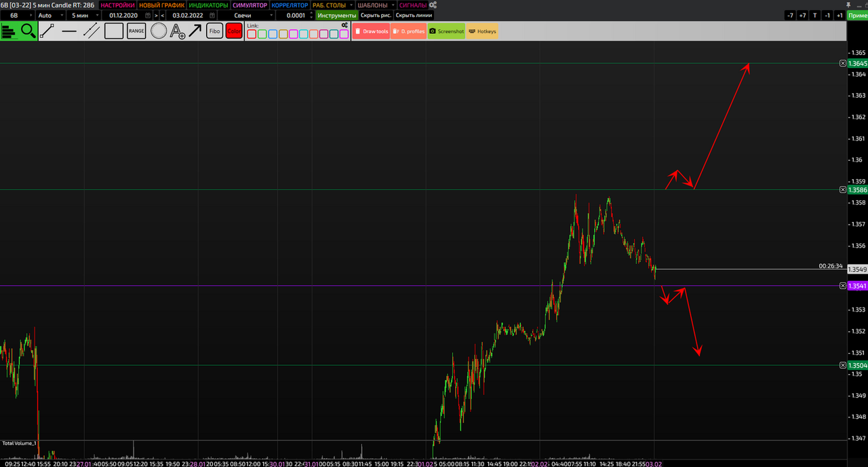The width and height of the screenshot is (868, 467).
Task: Open the НАСТРОЙКИ menu
Action: [117, 5]
